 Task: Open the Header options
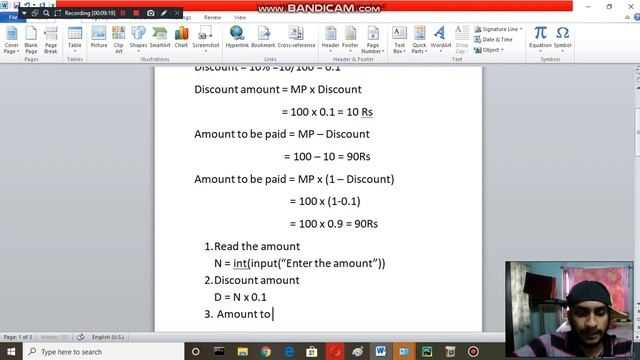point(331,39)
